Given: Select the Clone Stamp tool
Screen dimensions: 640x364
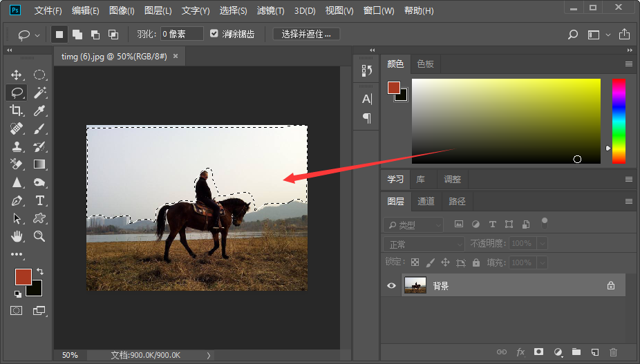Looking at the screenshot, I should [x=17, y=146].
